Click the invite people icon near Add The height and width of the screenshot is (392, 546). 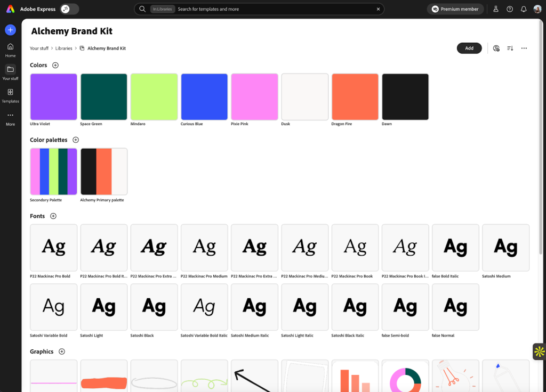[496, 48]
